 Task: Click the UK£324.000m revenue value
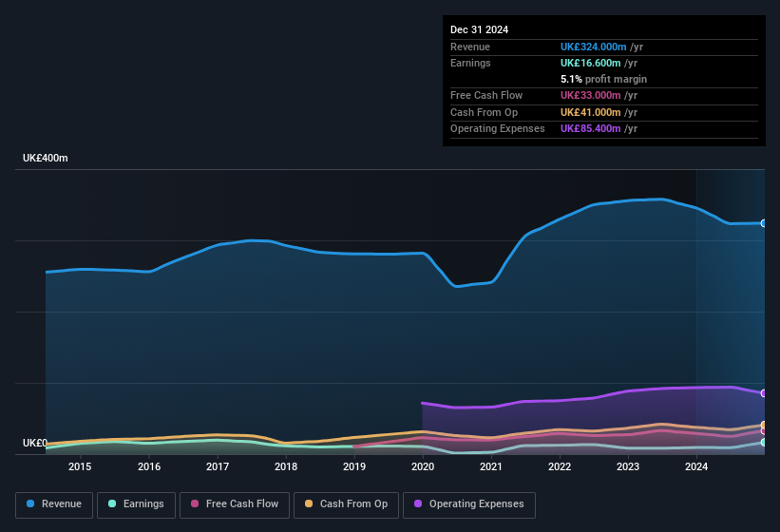pyautogui.click(x=593, y=47)
